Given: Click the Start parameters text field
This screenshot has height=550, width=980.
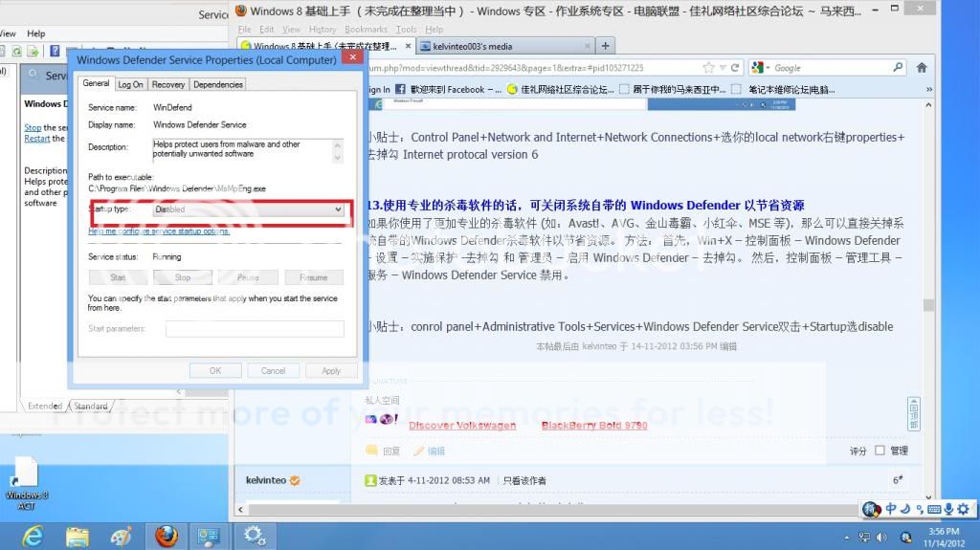Looking at the screenshot, I should 255,328.
